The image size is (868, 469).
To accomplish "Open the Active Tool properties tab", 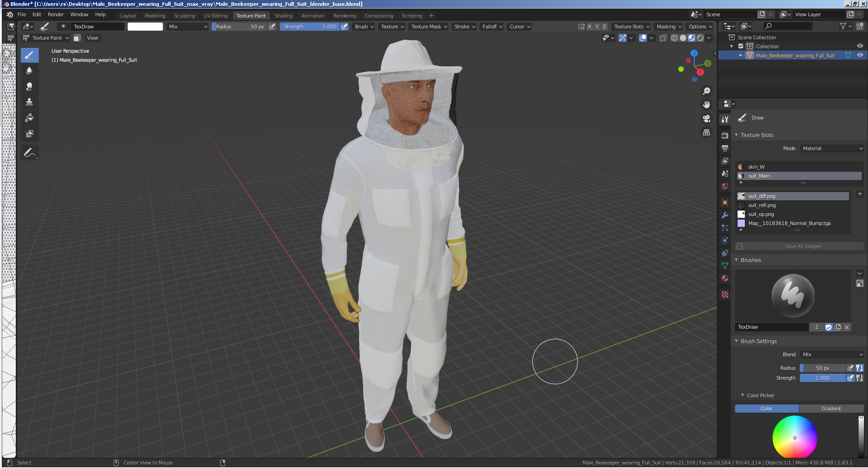I will point(725,120).
